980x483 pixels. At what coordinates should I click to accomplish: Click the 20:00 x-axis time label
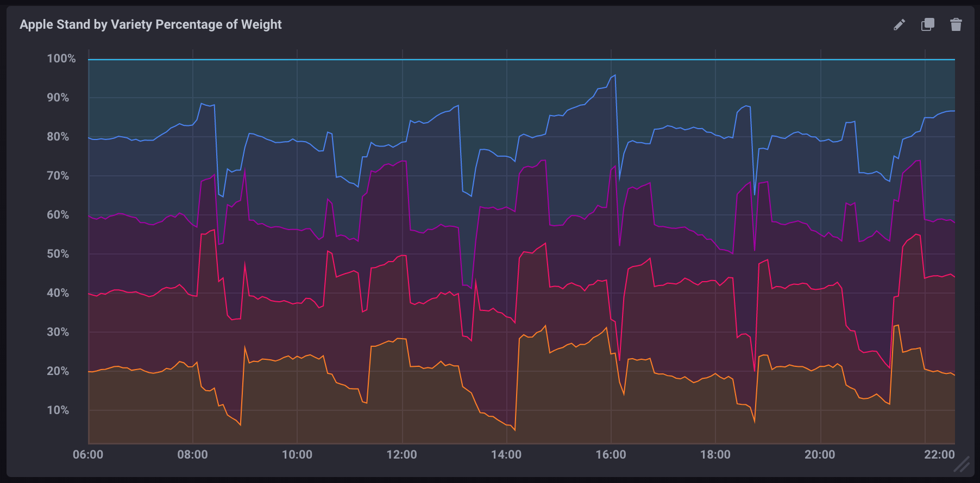click(x=820, y=455)
